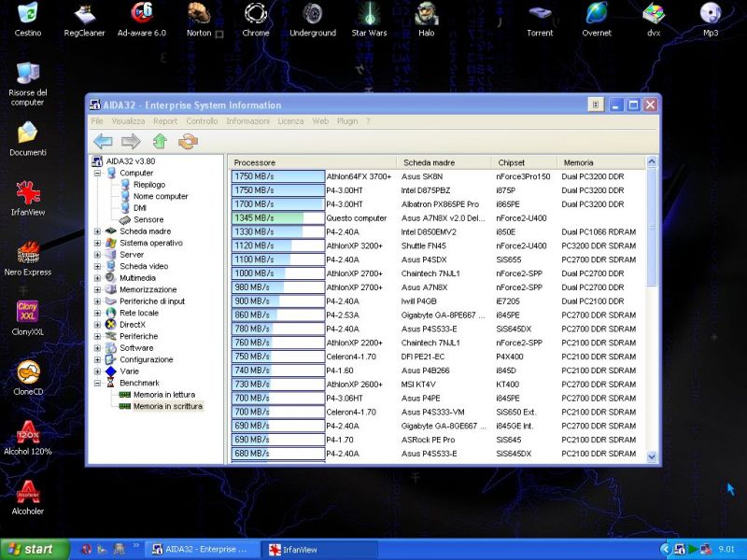Viewport: 747px width, 560px height.
Task: Click the Memoria column header
Action: pyautogui.click(x=601, y=162)
